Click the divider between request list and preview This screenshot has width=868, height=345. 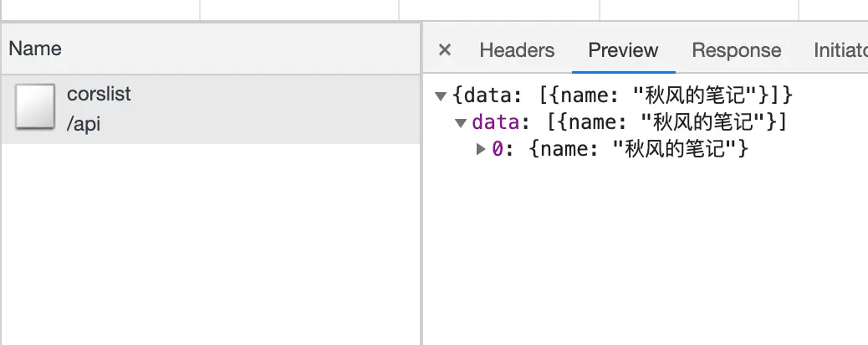pyautogui.click(x=421, y=183)
